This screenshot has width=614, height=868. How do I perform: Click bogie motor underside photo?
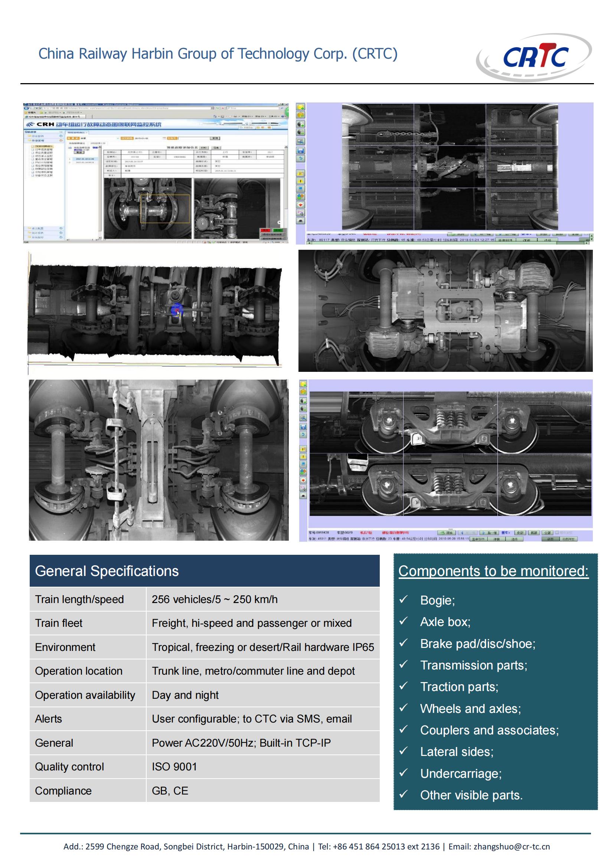point(445,310)
